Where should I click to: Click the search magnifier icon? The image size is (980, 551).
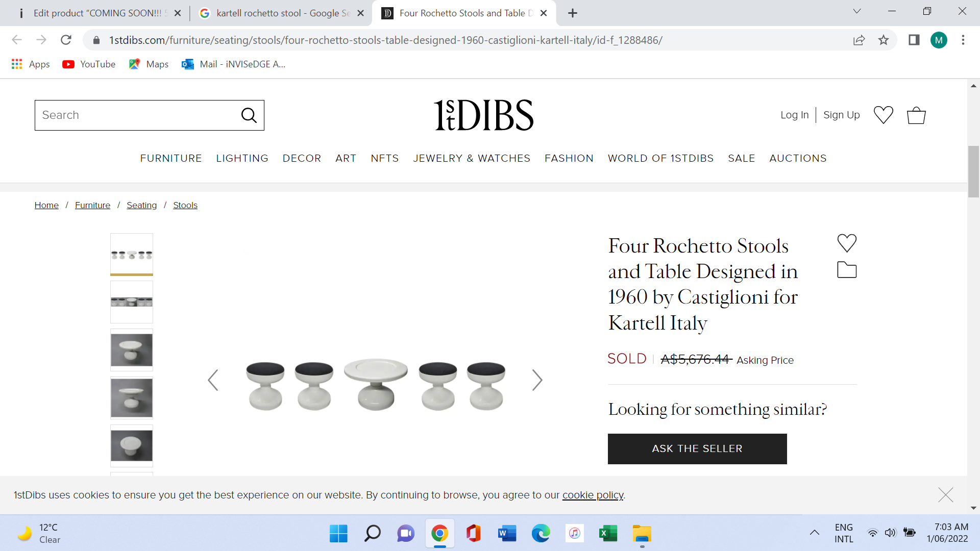(249, 115)
